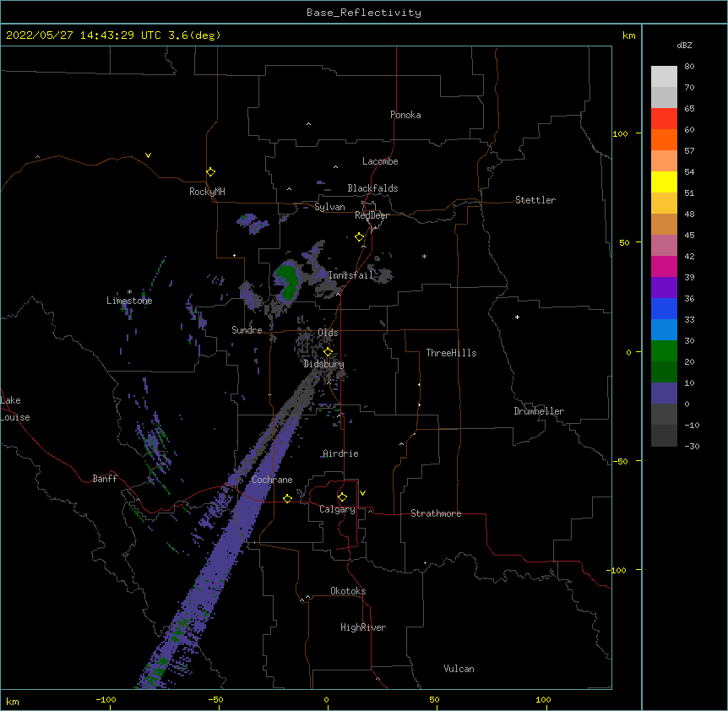Click the 42 dBZ magenta legend swatch

[664, 266]
